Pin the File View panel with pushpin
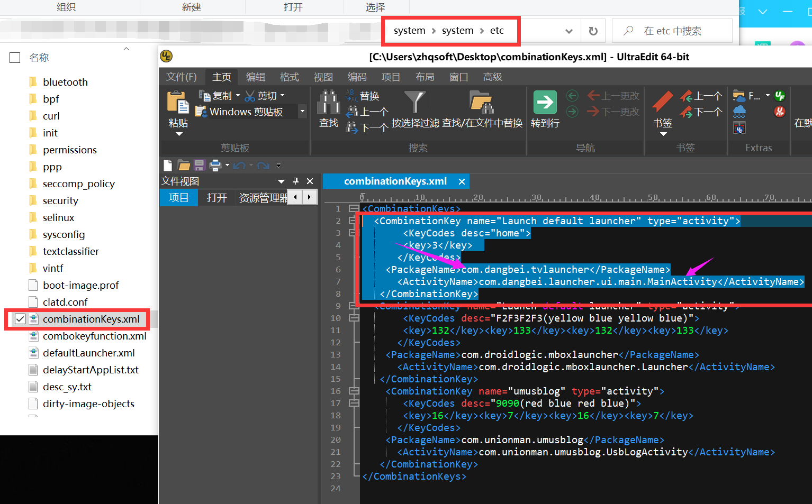 click(x=295, y=181)
